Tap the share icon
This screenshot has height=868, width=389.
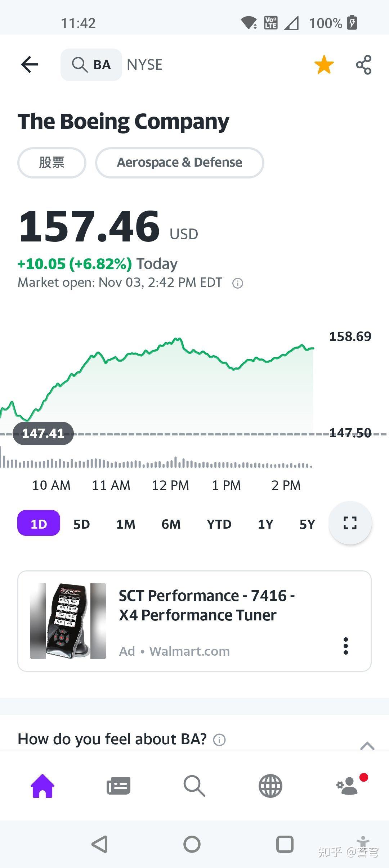tap(363, 65)
